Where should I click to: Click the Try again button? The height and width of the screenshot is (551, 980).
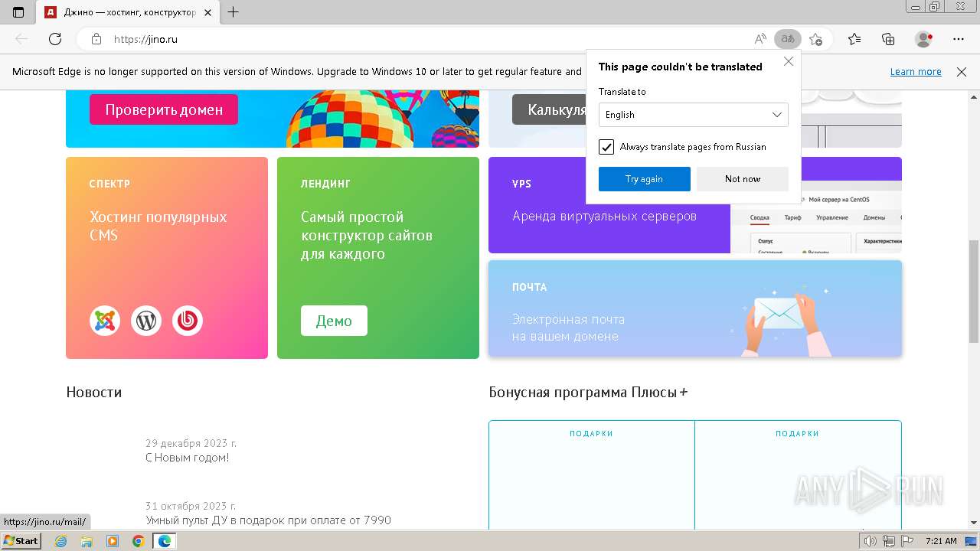point(645,179)
